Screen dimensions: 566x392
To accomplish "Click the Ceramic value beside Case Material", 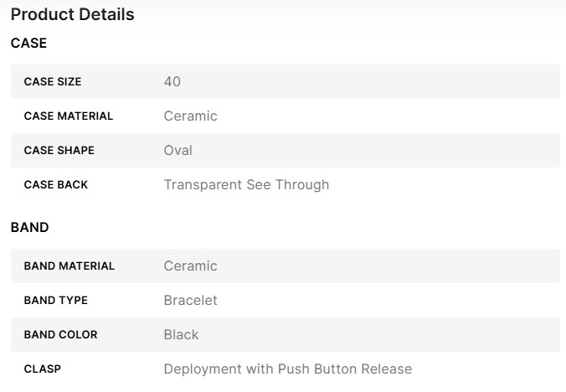I will [x=190, y=116].
